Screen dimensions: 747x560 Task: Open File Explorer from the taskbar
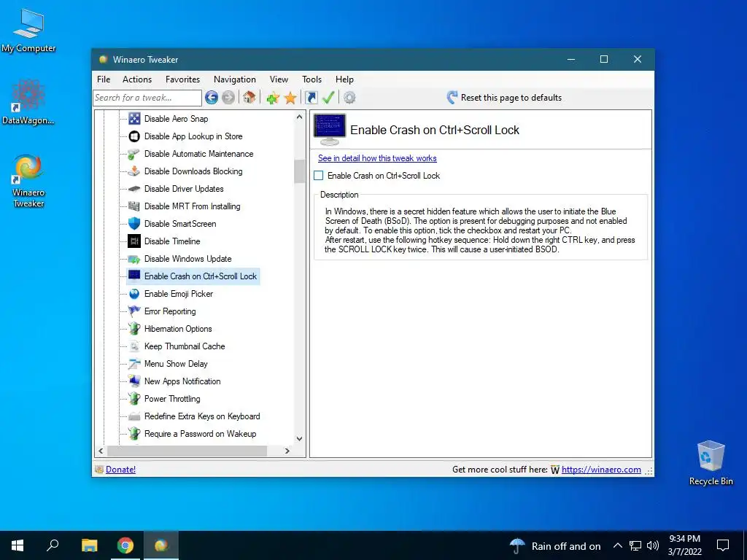(x=89, y=545)
